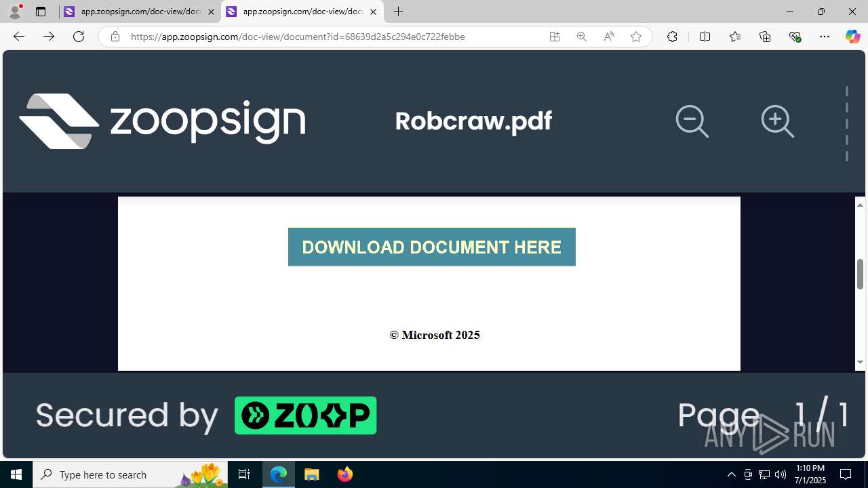Click the zoom in magnifier in Zoopsign header
Image resolution: width=868 pixels, height=488 pixels.
(x=778, y=122)
